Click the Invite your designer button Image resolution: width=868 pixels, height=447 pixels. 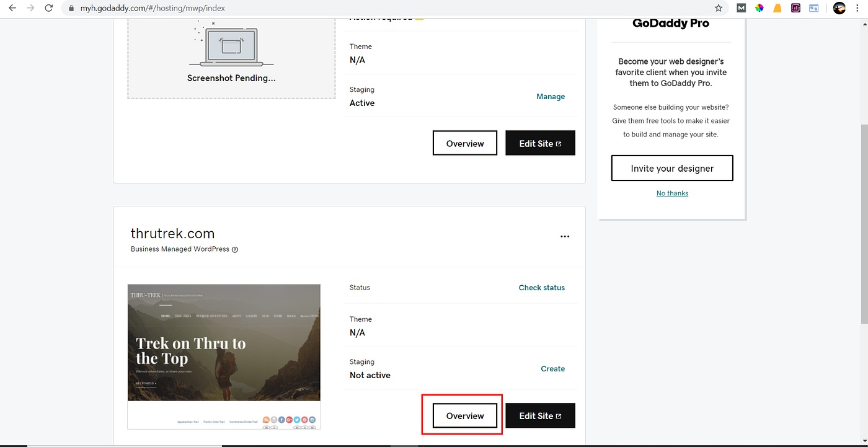[x=672, y=168]
